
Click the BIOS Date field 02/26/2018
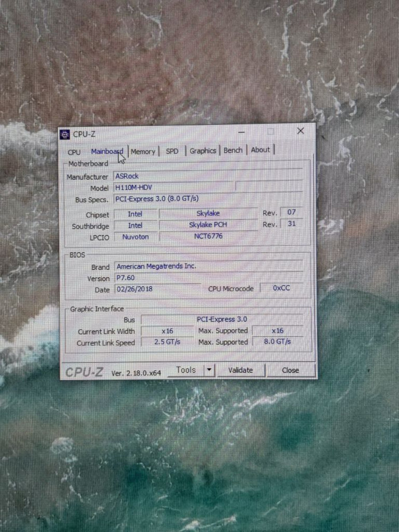click(157, 289)
